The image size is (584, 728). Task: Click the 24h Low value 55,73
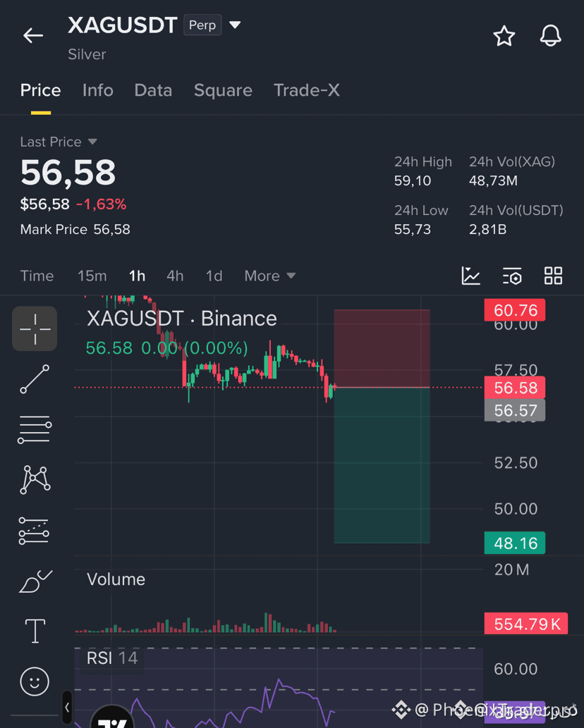[x=413, y=229]
